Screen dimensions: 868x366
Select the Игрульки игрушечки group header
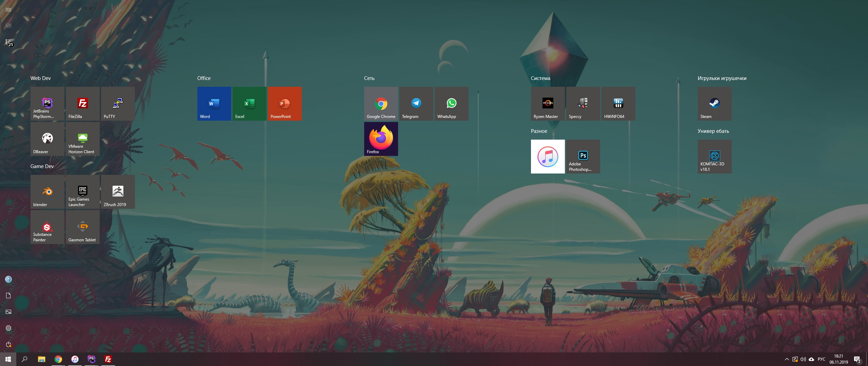[x=722, y=78]
